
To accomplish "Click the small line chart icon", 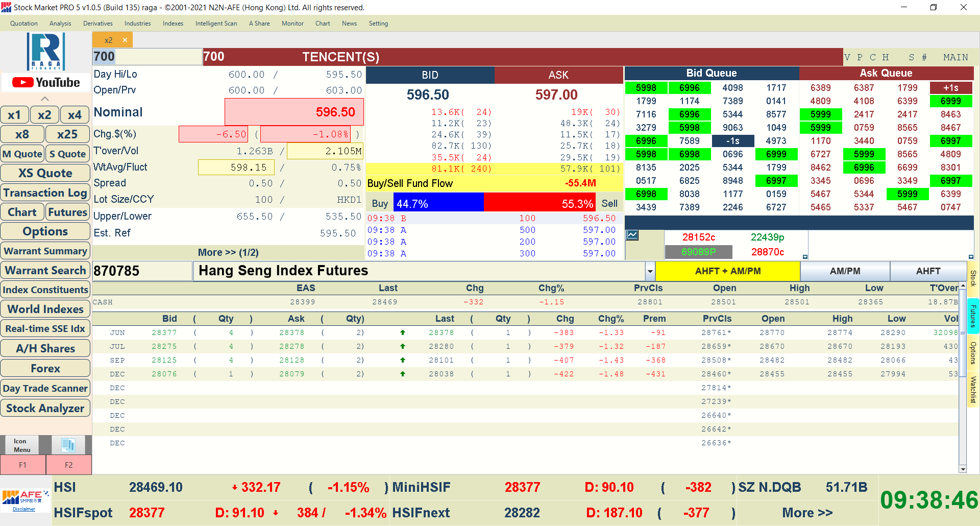I will pyautogui.click(x=632, y=235).
